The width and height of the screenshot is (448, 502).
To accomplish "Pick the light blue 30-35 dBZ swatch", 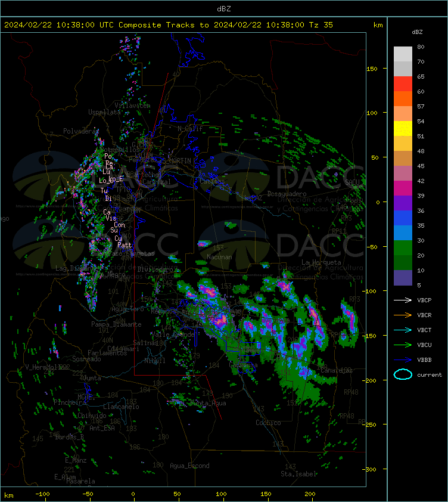I will pyautogui.click(x=403, y=233).
